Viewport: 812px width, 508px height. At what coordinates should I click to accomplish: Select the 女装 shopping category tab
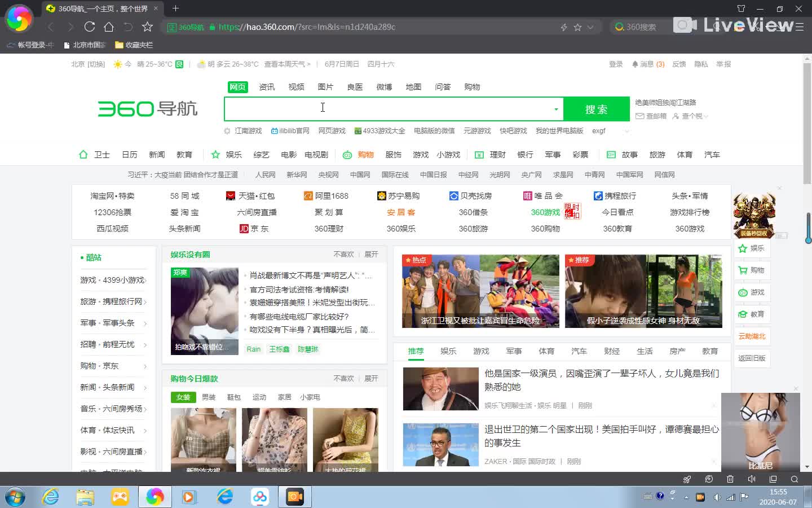tap(183, 397)
